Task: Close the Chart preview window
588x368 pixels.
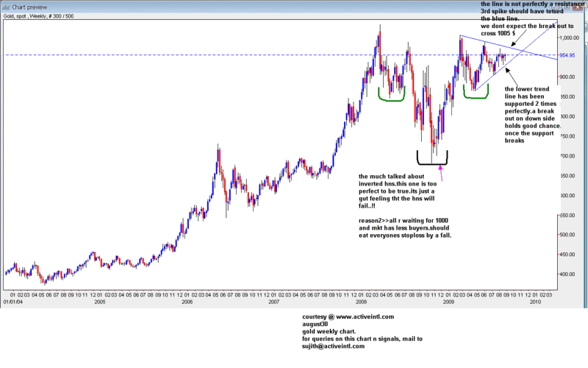Action: tap(578, 7)
